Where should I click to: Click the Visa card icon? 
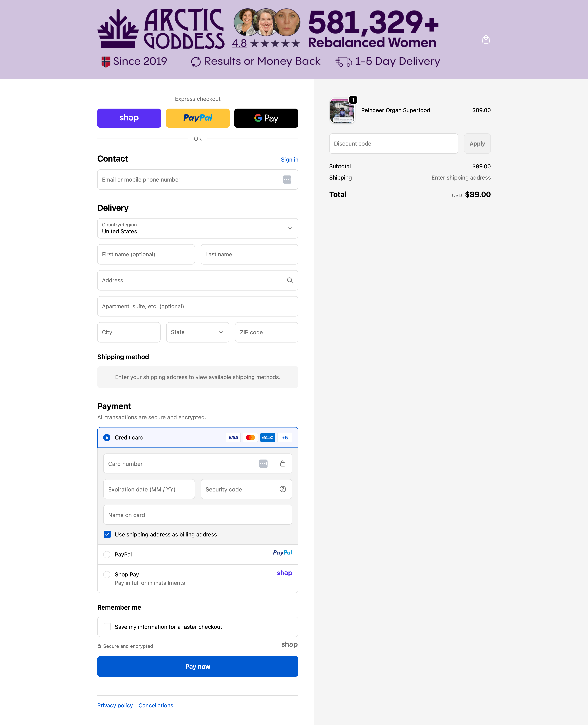click(233, 437)
